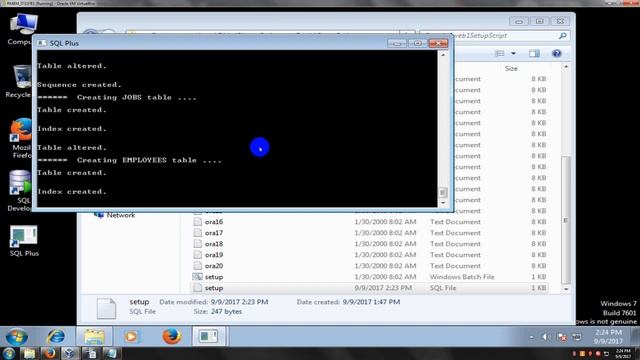Click the 247 bytes size in details pane

[227, 311]
